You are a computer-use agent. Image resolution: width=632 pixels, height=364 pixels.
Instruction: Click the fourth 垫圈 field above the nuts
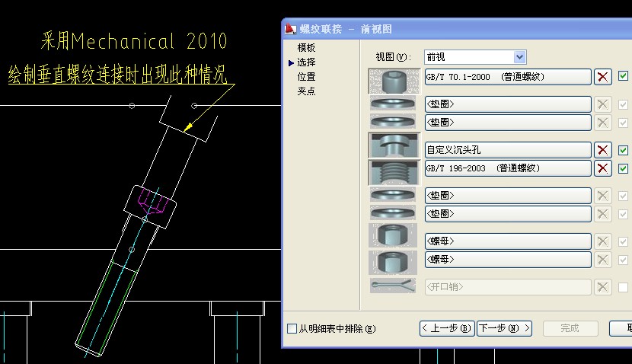click(508, 214)
